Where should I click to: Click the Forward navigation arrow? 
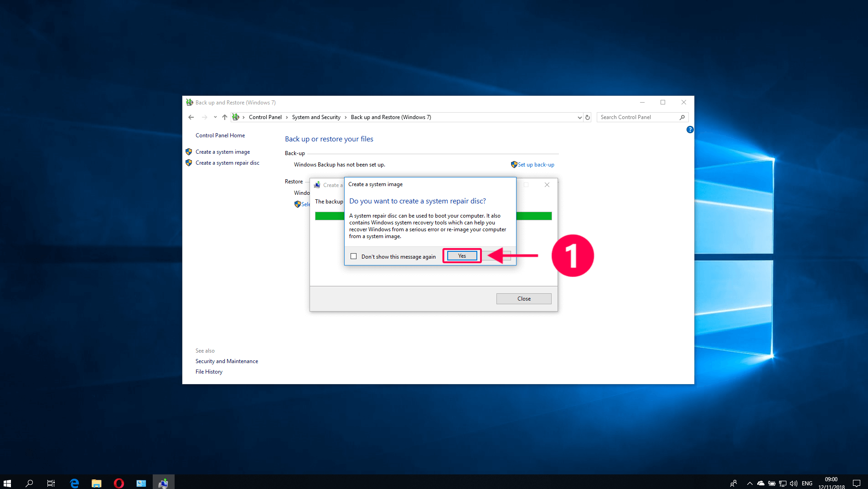204,117
